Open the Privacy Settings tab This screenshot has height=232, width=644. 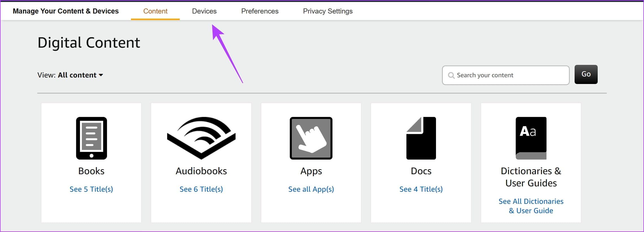(x=328, y=11)
